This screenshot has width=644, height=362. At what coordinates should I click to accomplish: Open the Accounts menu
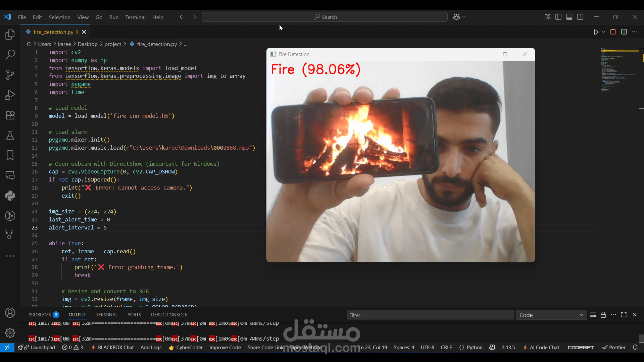point(10,313)
